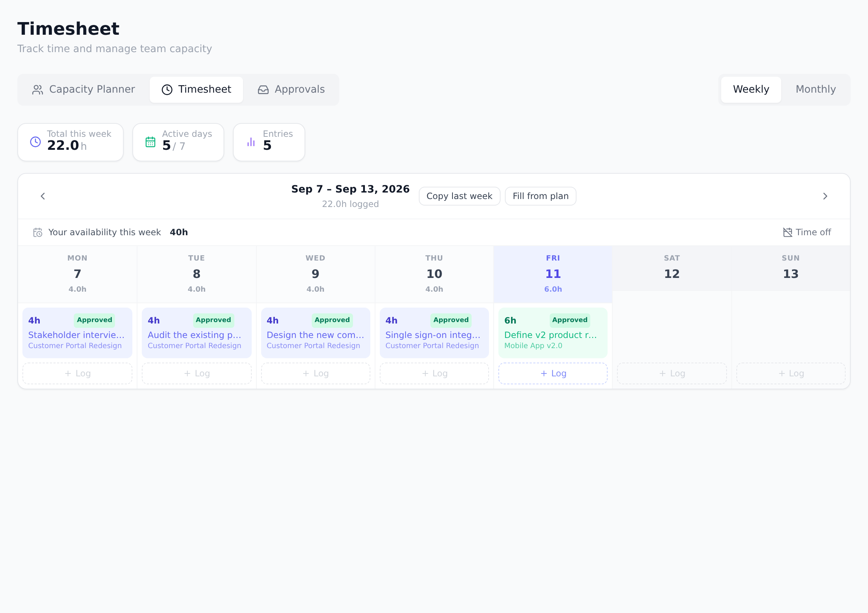Open Time off link
The height and width of the screenshot is (613, 868).
807,233
